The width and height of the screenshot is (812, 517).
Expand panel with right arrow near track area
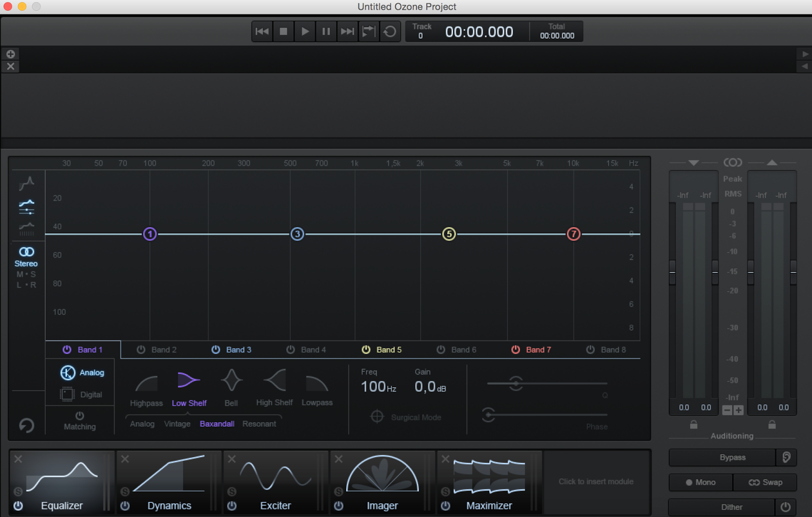pos(805,54)
